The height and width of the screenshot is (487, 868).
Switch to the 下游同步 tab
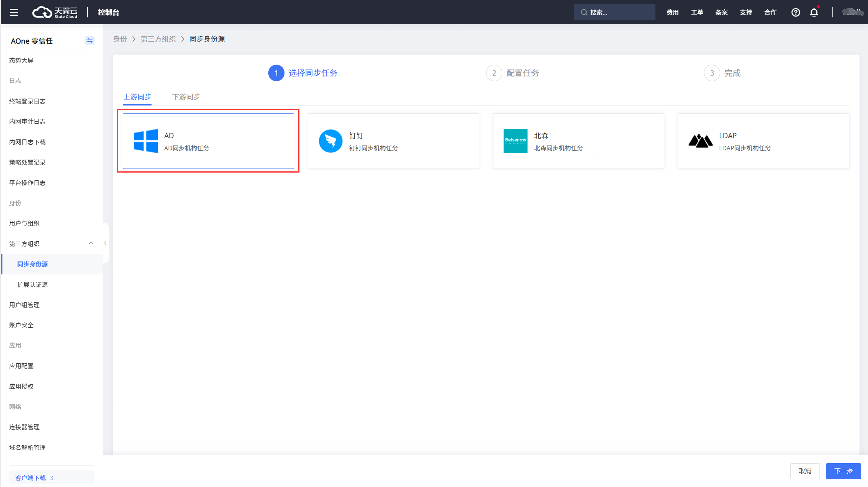(x=186, y=97)
